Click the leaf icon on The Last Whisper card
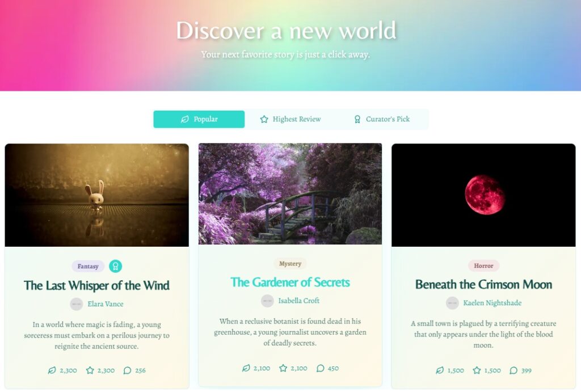Image resolution: width=581 pixels, height=392 pixels. (x=52, y=370)
